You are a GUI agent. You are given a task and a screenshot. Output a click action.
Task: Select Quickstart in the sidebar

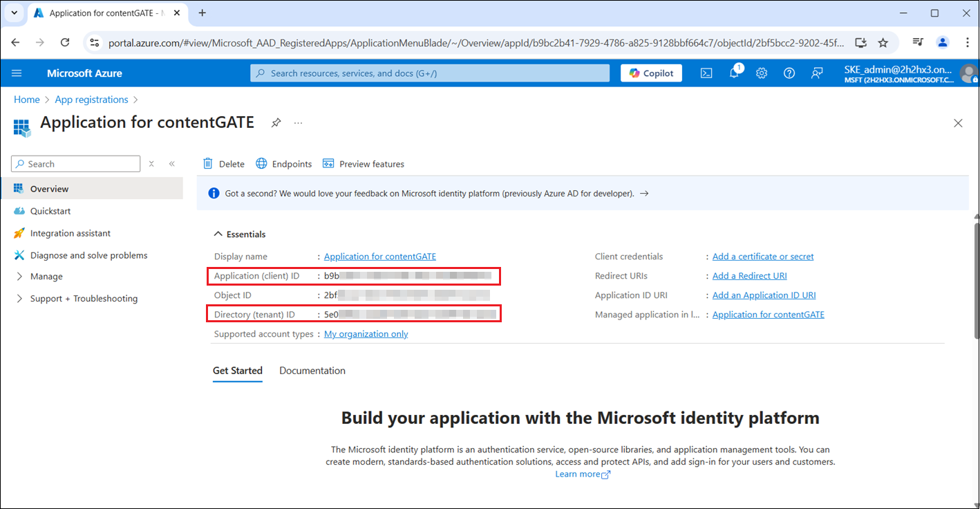tap(50, 211)
